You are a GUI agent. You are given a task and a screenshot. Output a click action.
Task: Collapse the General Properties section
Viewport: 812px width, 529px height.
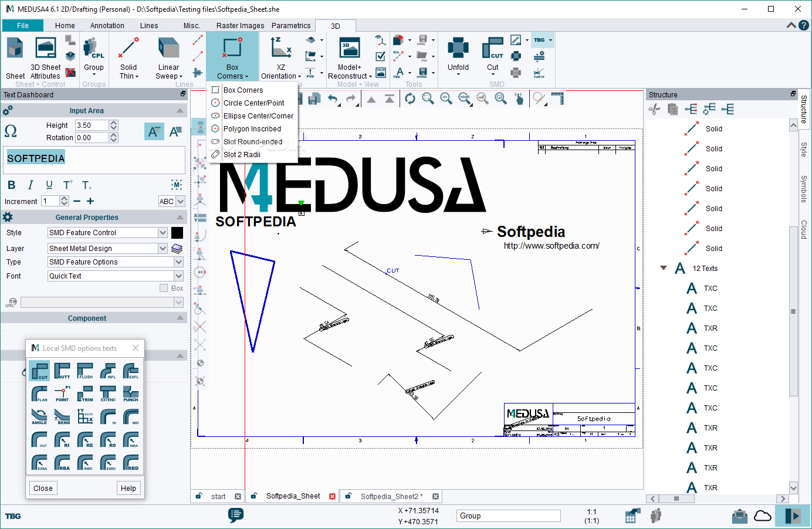pyautogui.click(x=180, y=217)
